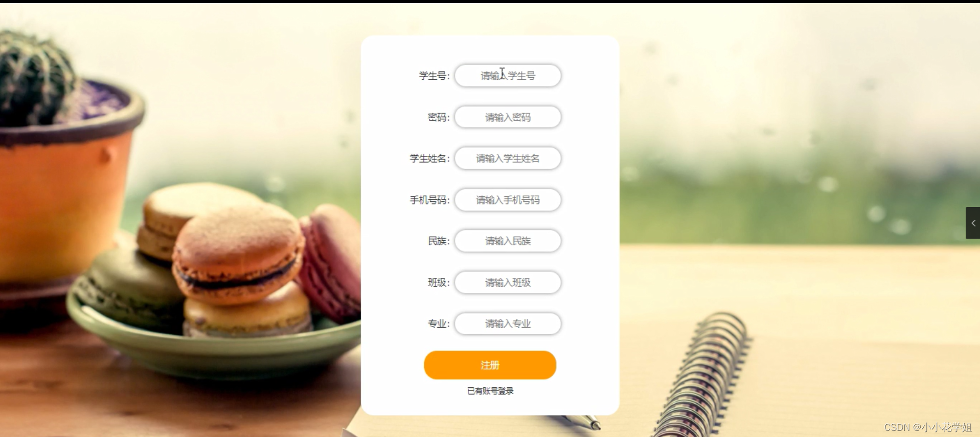The image size is (980, 437).
Task: Submit the orange 注册 button
Action: (x=490, y=365)
